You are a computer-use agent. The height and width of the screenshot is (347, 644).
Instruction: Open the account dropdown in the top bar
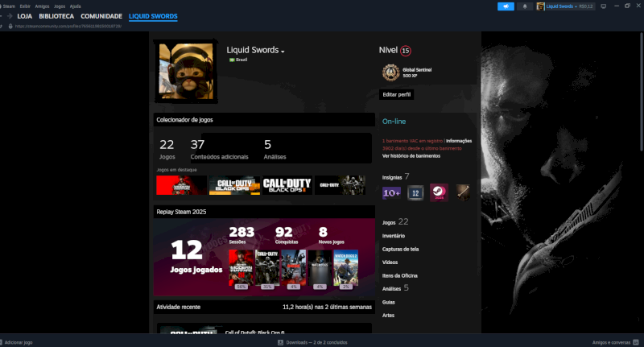(566, 6)
